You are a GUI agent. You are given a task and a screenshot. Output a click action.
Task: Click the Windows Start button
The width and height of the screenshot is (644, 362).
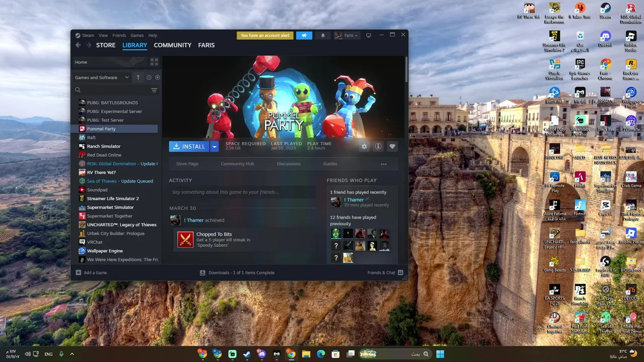point(440,354)
